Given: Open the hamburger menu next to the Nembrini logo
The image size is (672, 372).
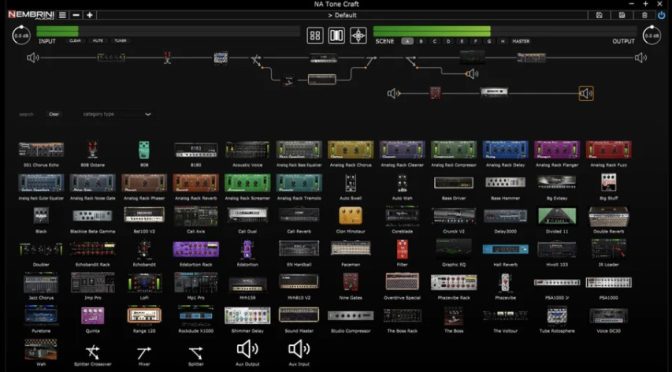Looking at the screenshot, I should point(63,15).
